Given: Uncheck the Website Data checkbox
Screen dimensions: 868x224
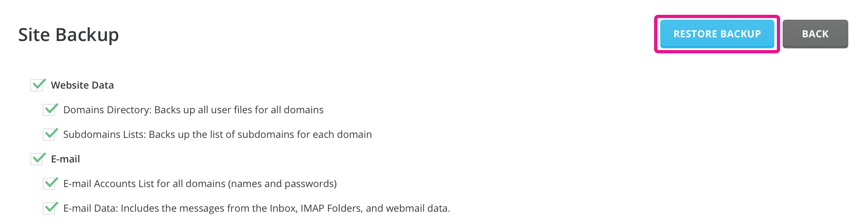Looking at the screenshot, I should tap(37, 85).
